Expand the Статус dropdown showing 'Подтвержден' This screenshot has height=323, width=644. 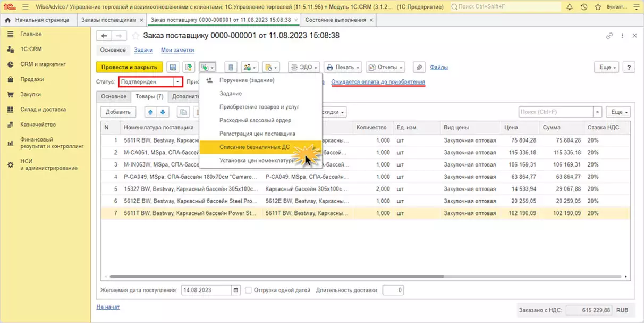coord(177,82)
